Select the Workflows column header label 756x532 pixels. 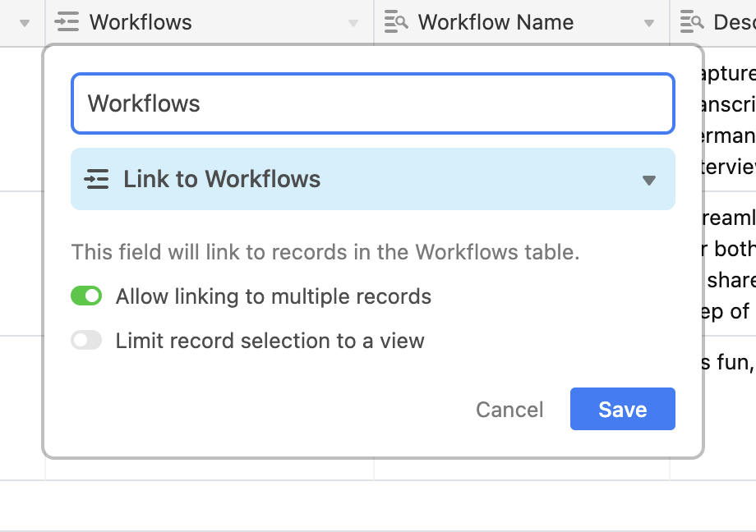(141, 22)
